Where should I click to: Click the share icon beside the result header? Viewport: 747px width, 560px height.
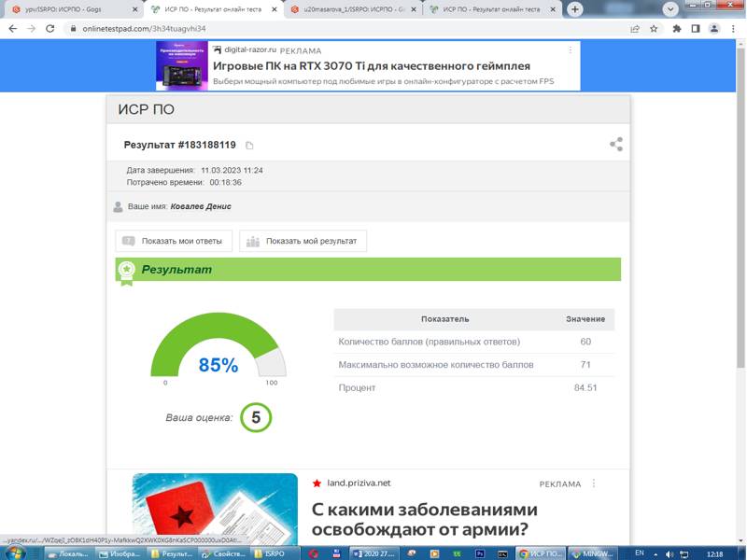(615, 145)
